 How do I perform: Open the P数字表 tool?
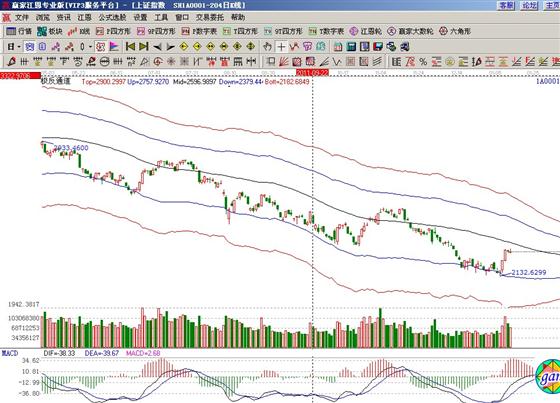pos(199,31)
